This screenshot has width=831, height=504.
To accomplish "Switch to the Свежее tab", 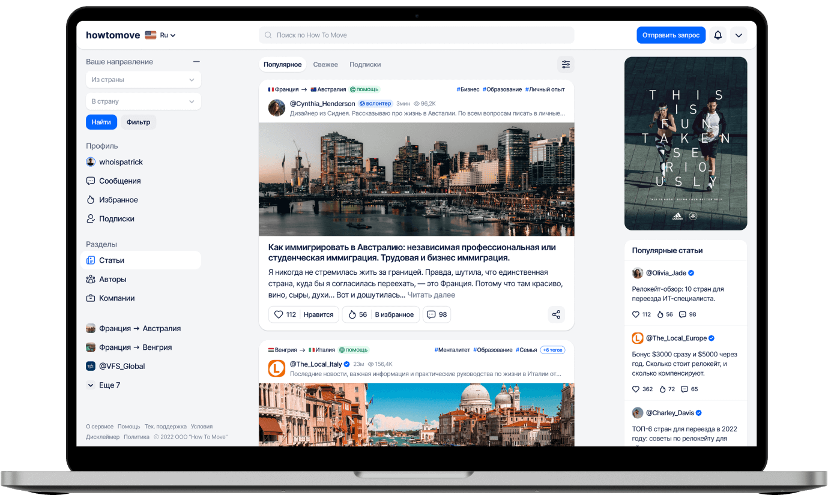I will tap(325, 64).
